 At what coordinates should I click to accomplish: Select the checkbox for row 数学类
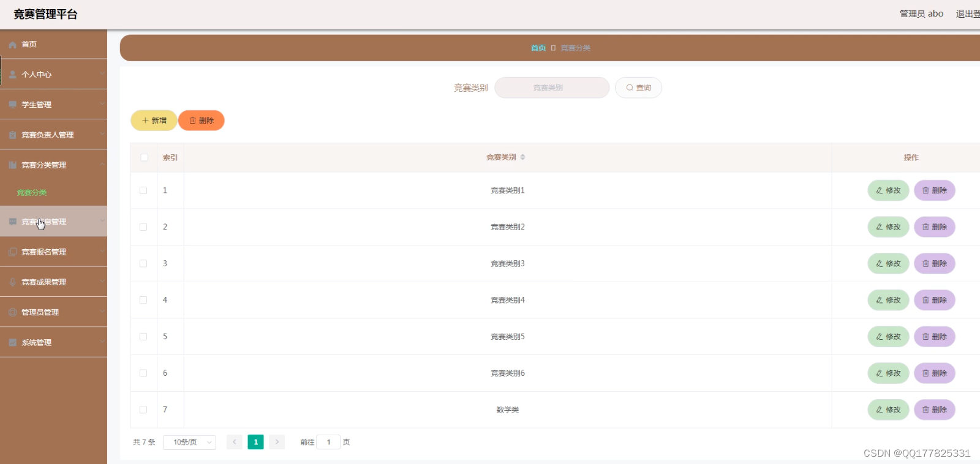[143, 410]
